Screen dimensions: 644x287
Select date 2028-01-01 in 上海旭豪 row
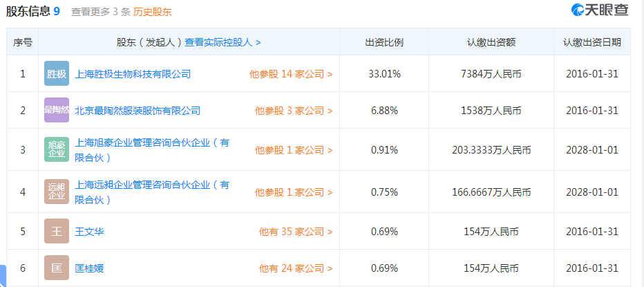[592, 150]
